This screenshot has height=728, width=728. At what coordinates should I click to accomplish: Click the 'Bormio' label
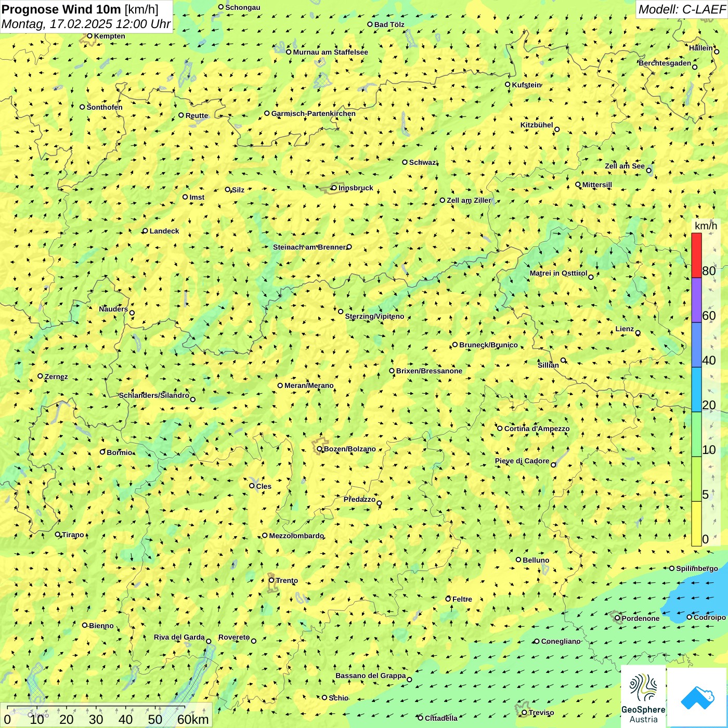point(120,452)
